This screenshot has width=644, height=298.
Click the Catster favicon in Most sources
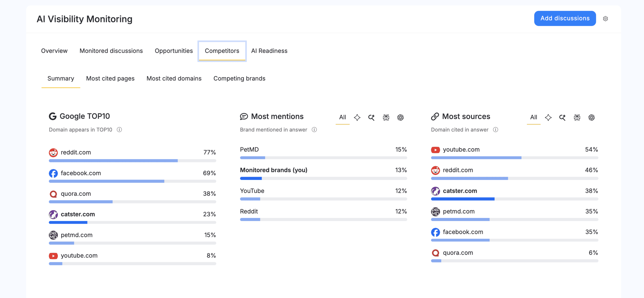(x=435, y=191)
